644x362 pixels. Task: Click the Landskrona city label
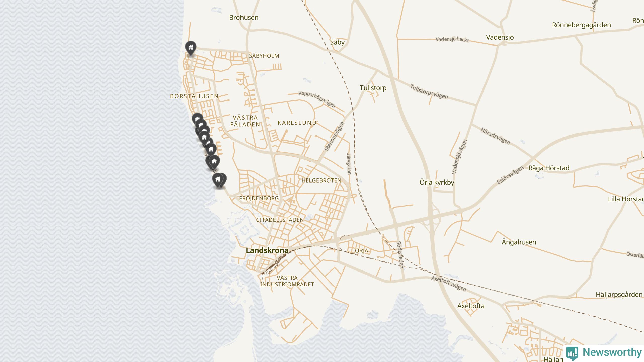point(267,250)
